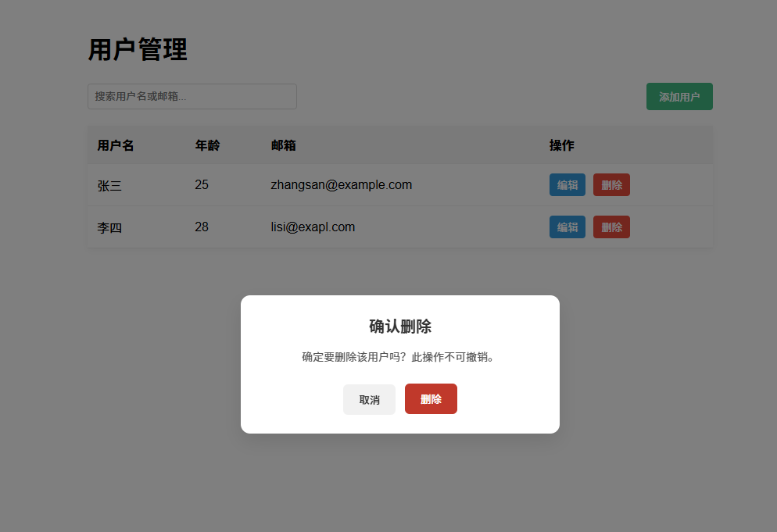The width and height of the screenshot is (777, 532).
Task: Delete the 张三 user row
Action: (x=611, y=185)
